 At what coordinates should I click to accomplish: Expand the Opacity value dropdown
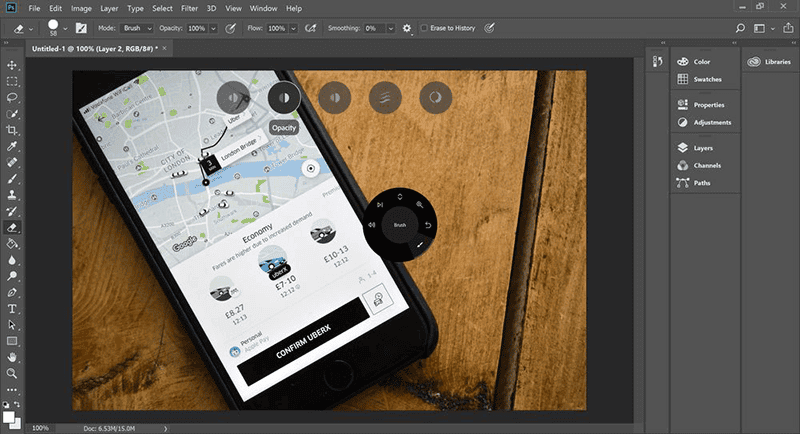tap(213, 28)
